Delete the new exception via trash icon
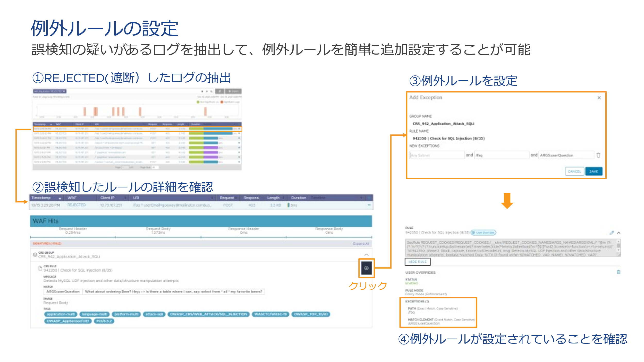Image resolution: width=644 pixels, height=362 pixels. coord(598,155)
